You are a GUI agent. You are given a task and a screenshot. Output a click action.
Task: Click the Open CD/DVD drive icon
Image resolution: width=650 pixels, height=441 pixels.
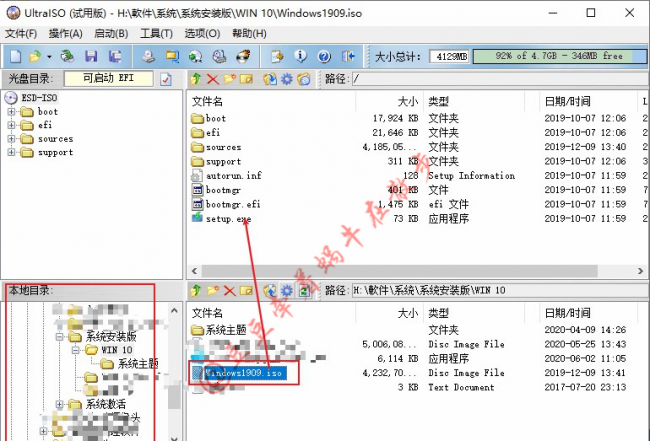(67, 56)
